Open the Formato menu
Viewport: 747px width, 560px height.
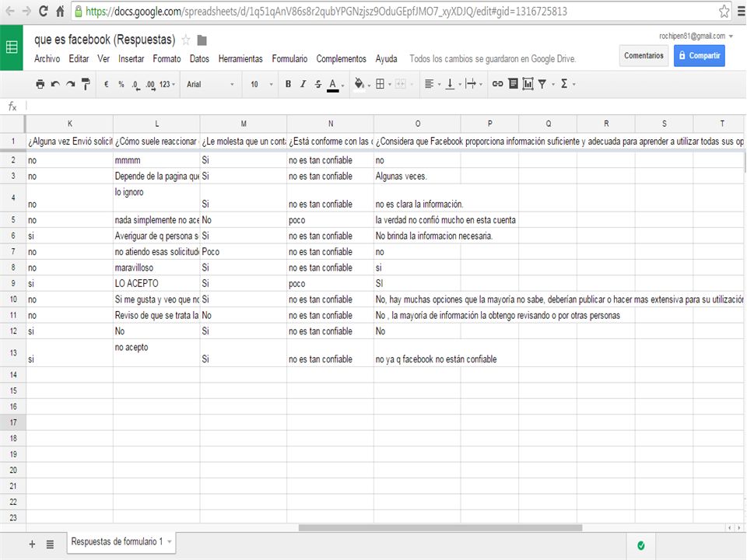tap(167, 58)
